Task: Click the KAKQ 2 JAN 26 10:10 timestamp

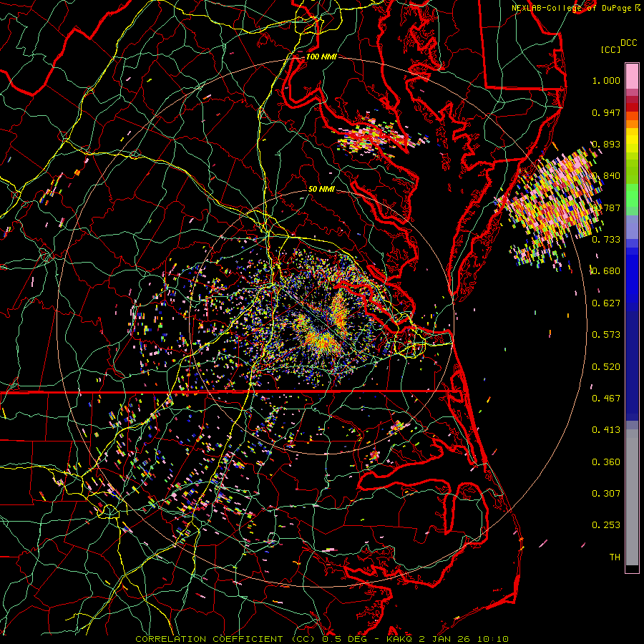Action: click(x=447, y=639)
